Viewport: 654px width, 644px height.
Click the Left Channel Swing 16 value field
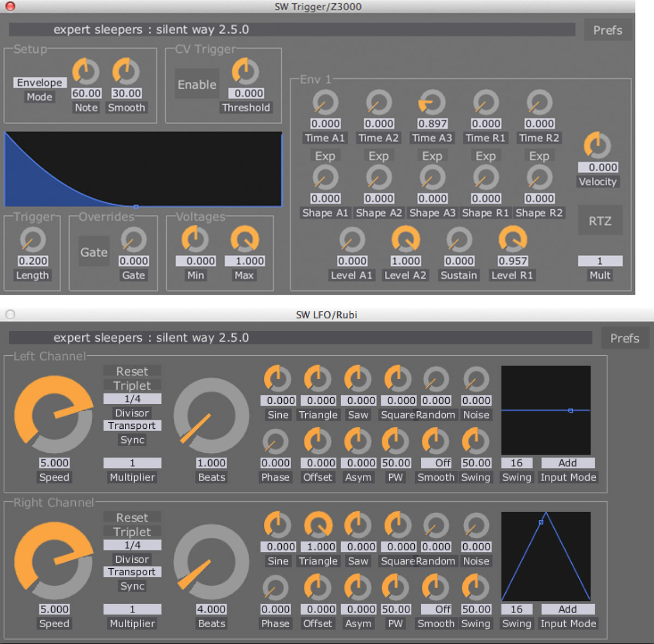517,463
